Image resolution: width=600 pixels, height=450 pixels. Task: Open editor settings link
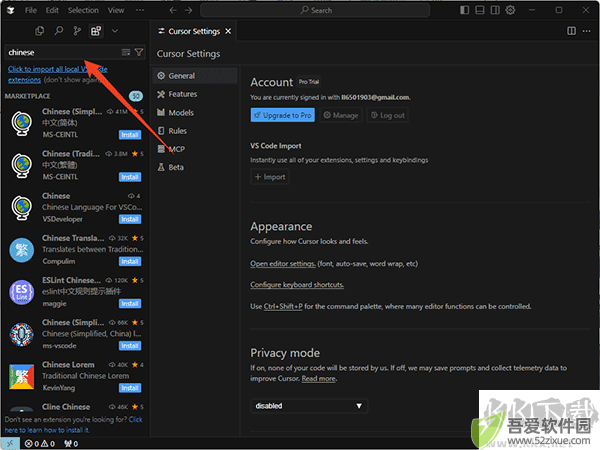283,264
